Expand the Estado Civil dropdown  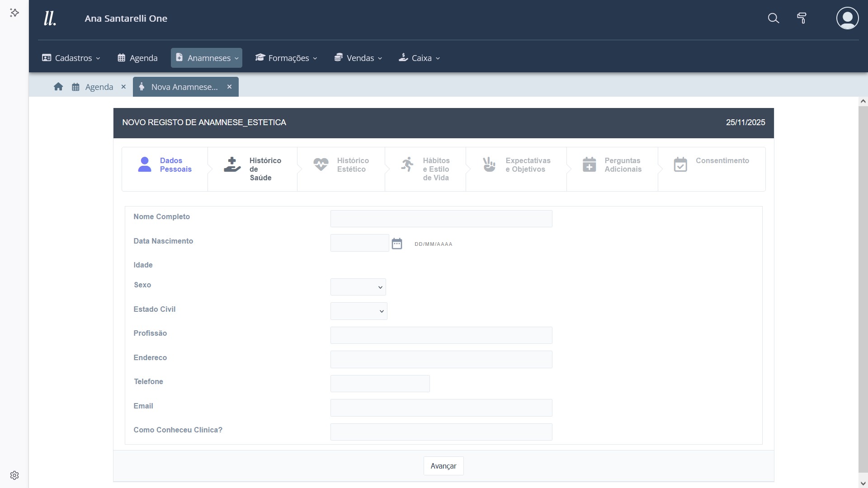coord(359,311)
